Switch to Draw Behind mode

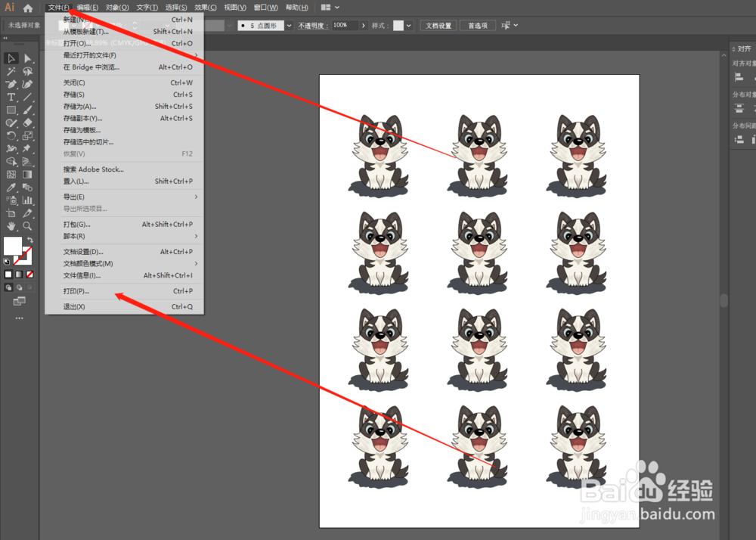point(20,287)
